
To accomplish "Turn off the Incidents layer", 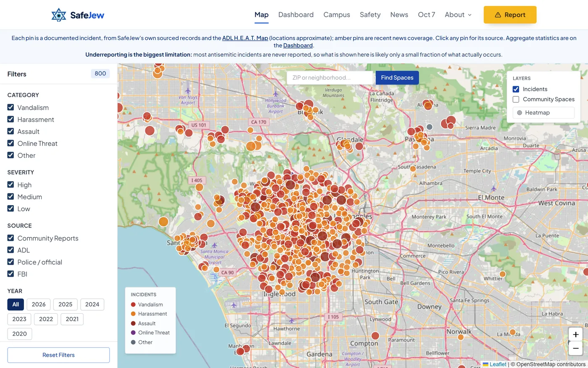I will tap(516, 89).
